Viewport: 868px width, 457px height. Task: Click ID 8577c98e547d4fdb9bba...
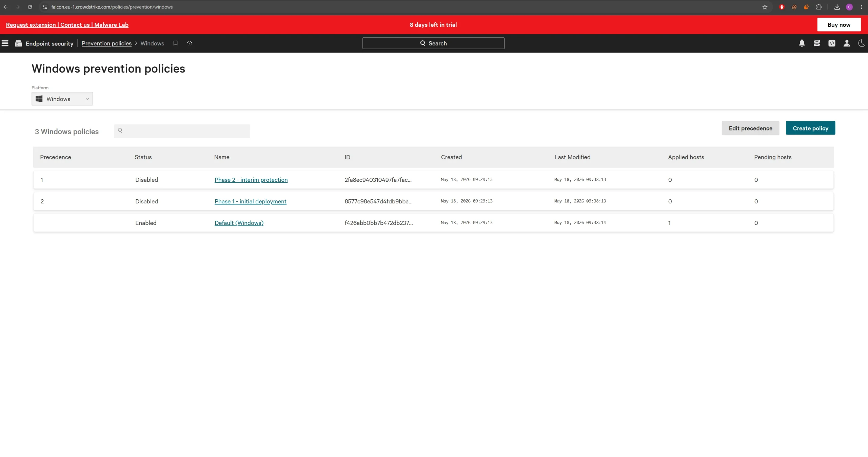(x=378, y=201)
